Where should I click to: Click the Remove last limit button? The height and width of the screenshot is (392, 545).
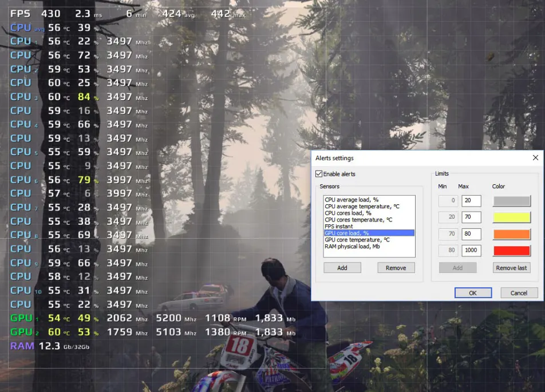[x=511, y=268]
